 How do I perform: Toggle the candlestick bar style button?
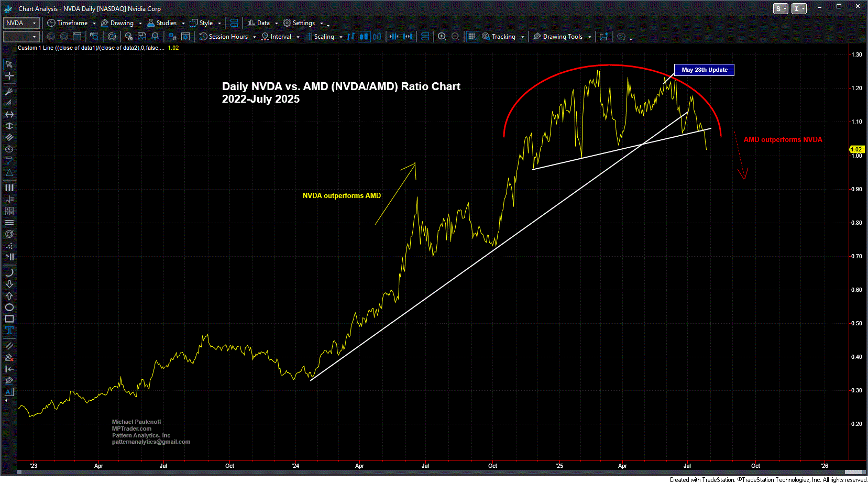coord(364,37)
